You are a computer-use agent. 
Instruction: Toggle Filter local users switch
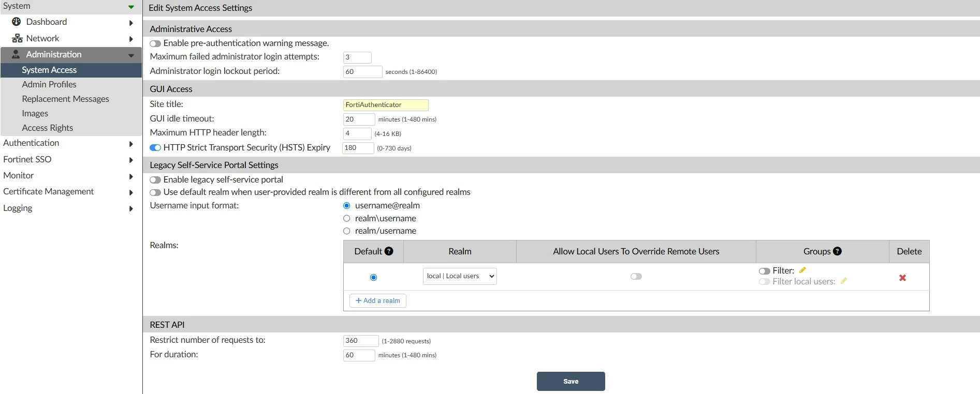click(x=765, y=282)
